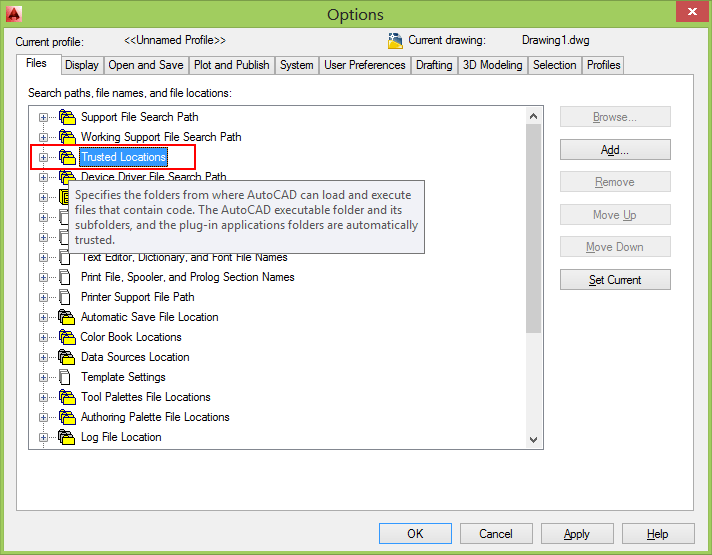Click the AutoCAD logo in title bar

coord(14,14)
